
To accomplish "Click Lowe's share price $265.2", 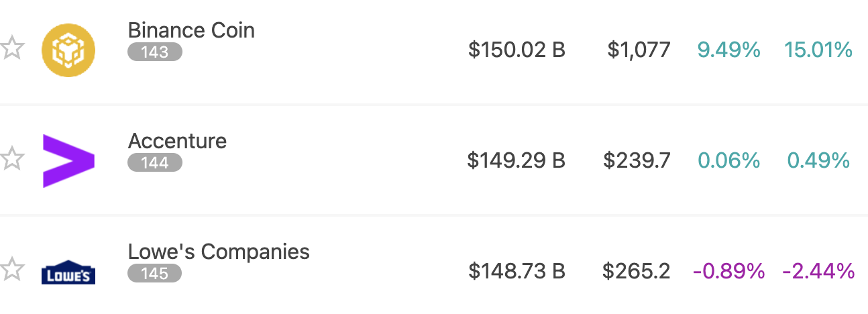I will click(636, 271).
